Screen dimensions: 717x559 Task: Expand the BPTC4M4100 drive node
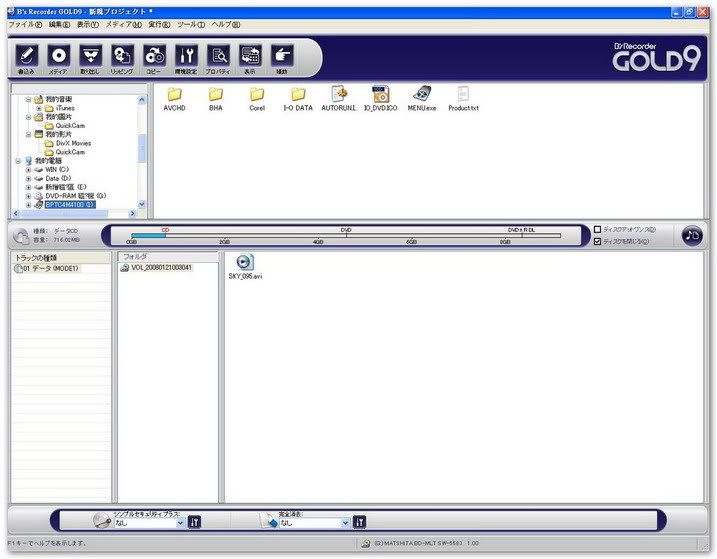pos(28,205)
